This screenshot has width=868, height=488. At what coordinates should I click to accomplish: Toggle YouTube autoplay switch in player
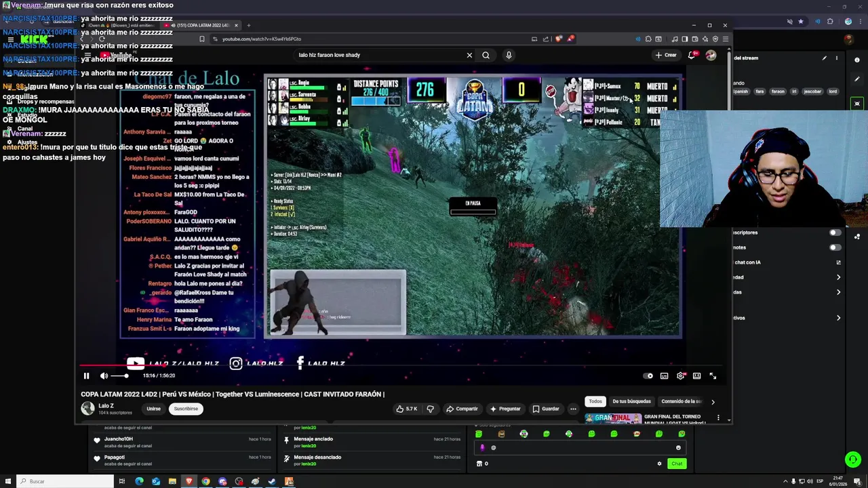[x=649, y=375]
